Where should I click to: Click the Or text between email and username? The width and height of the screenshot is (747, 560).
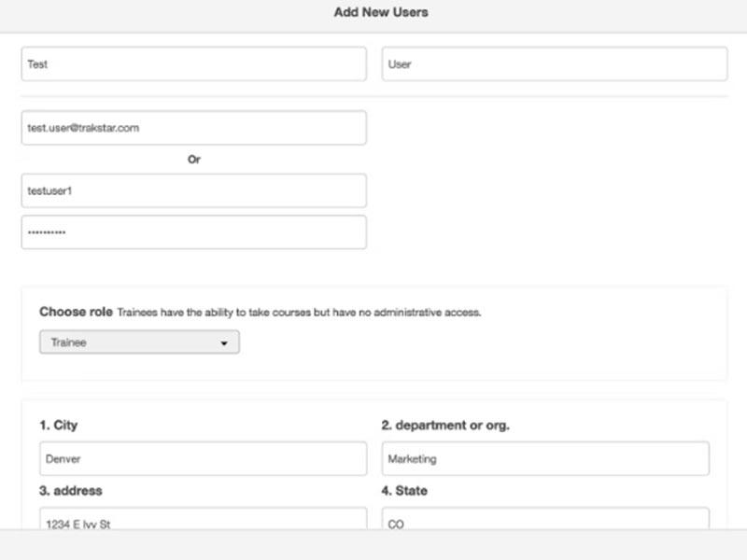pyautogui.click(x=194, y=160)
